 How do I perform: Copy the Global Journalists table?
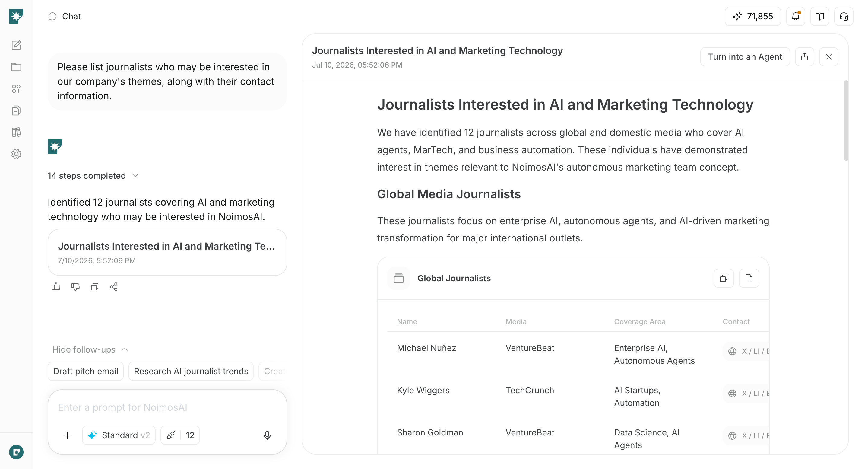pos(724,278)
